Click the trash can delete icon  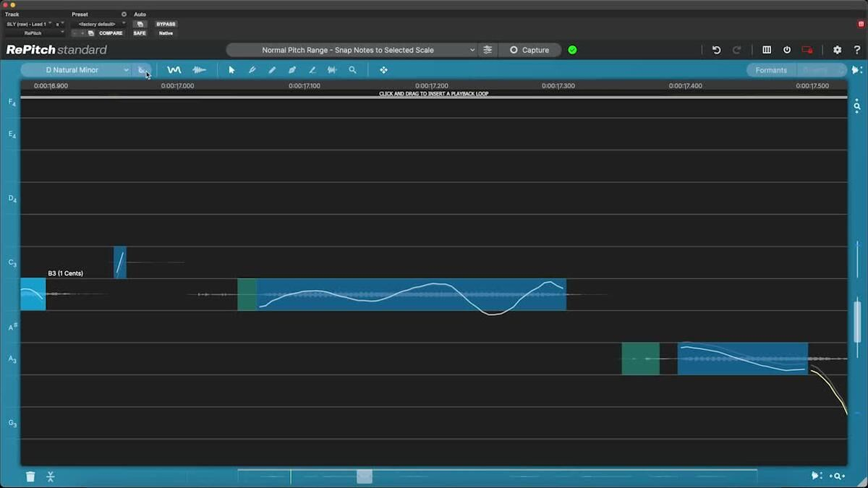point(30,476)
